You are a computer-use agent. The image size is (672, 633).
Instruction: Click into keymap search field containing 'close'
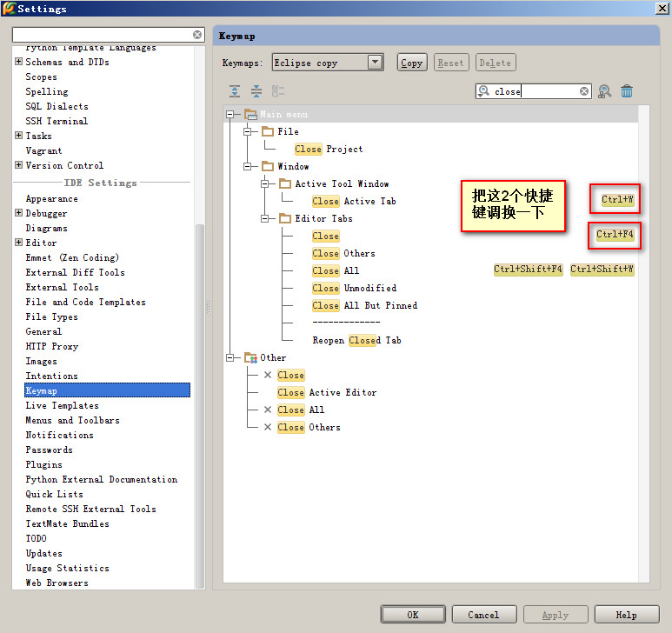coord(536,91)
